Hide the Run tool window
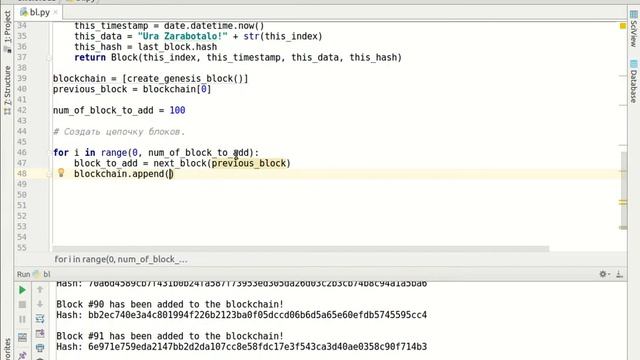 click(x=620, y=274)
